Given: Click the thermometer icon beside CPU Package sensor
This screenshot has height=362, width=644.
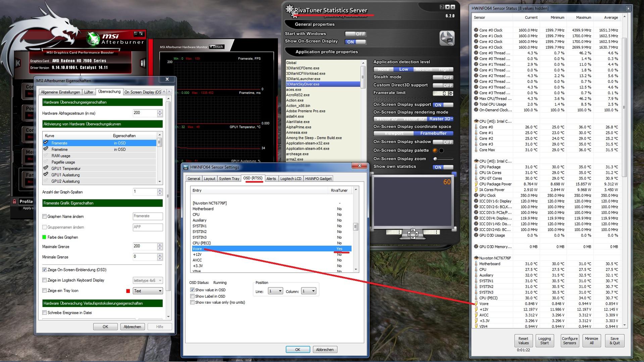Looking at the screenshot, I should coord(476,167).
